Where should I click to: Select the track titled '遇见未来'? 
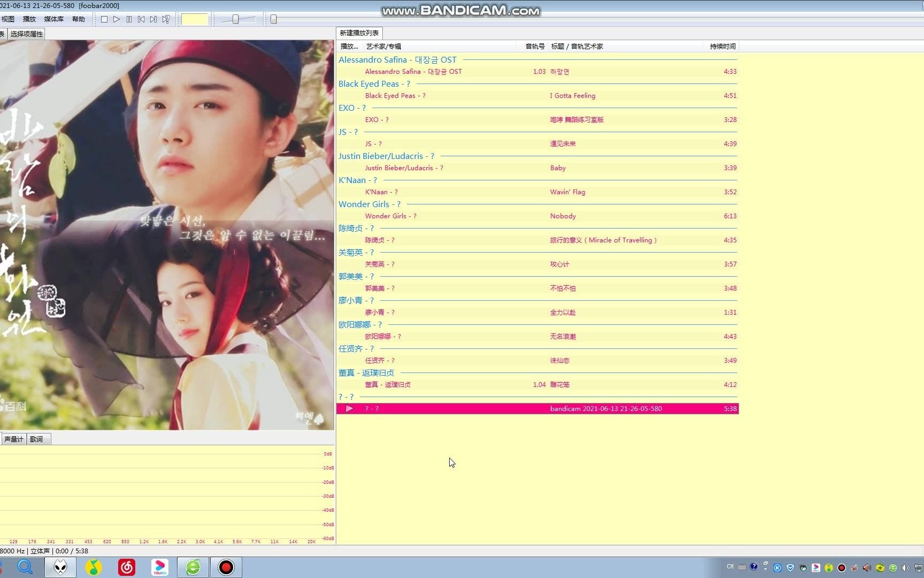pyautogui.click(x=537, y=144)
